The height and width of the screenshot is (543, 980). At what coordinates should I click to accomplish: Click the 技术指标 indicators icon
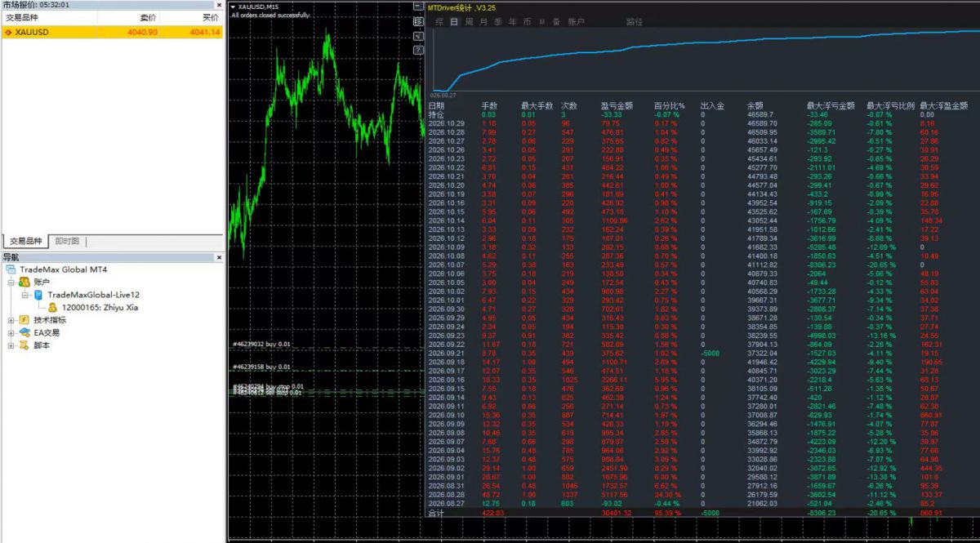[x=24, y=320]
